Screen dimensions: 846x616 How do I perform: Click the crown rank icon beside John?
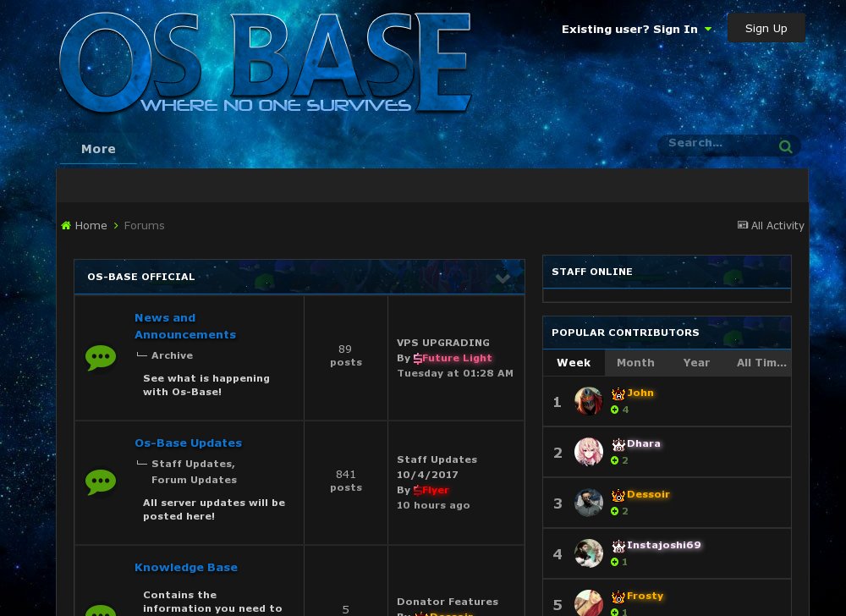pyautogui.click(x=617, y=393)
